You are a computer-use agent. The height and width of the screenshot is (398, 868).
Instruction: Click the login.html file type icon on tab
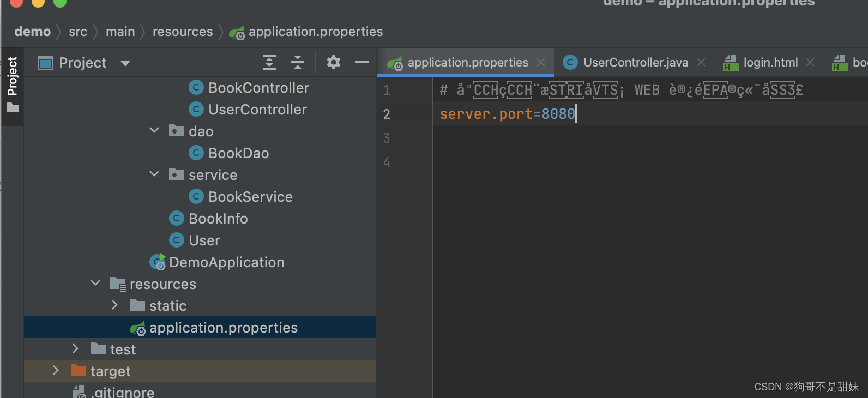(731, 63)
